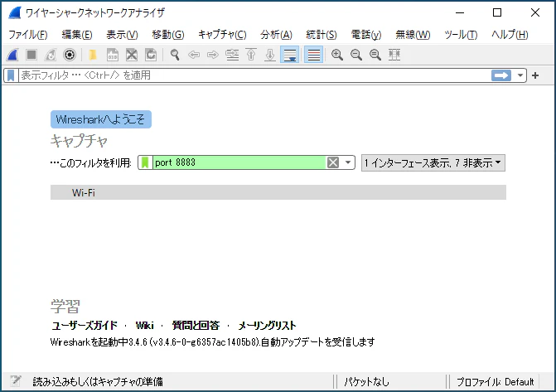Click the restart capture icon
This screenshot has height=392, width=556.
pos(51,55)
